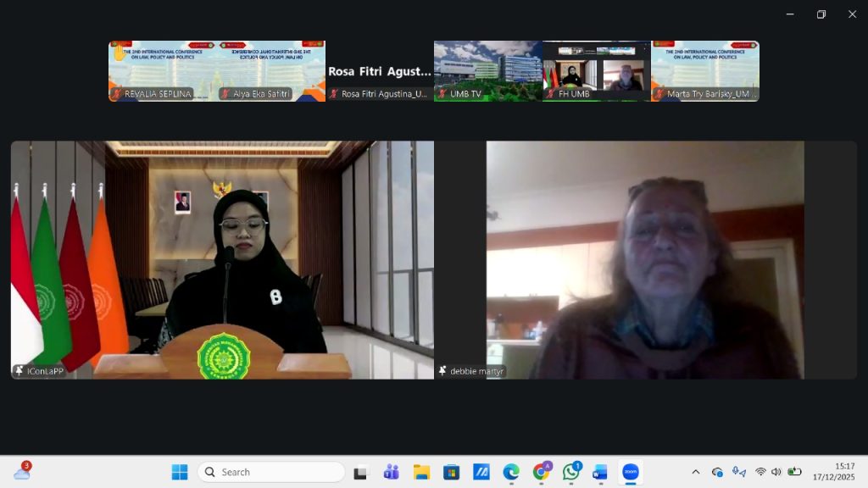
Task: Open Task View from the taskbar
Action: coord(361,472)
